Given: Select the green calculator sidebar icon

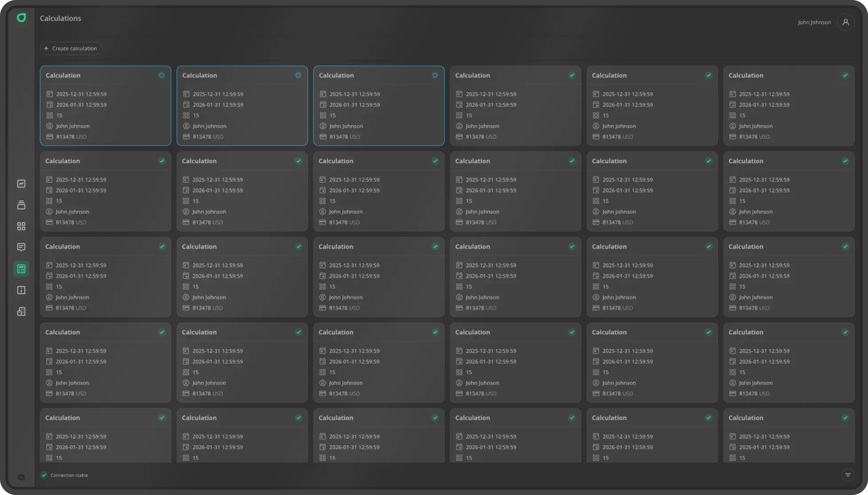Looking at the screenshot, I should coord(21,269).
